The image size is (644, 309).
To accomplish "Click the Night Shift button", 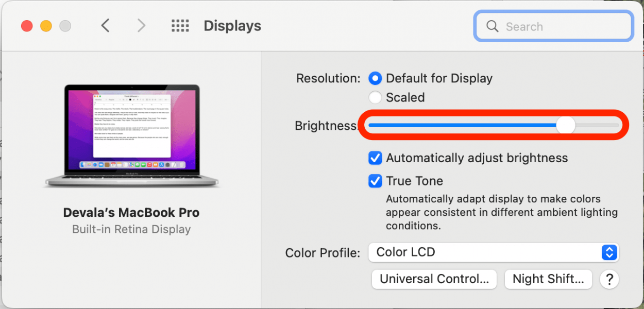I will [x=548, y=279].
